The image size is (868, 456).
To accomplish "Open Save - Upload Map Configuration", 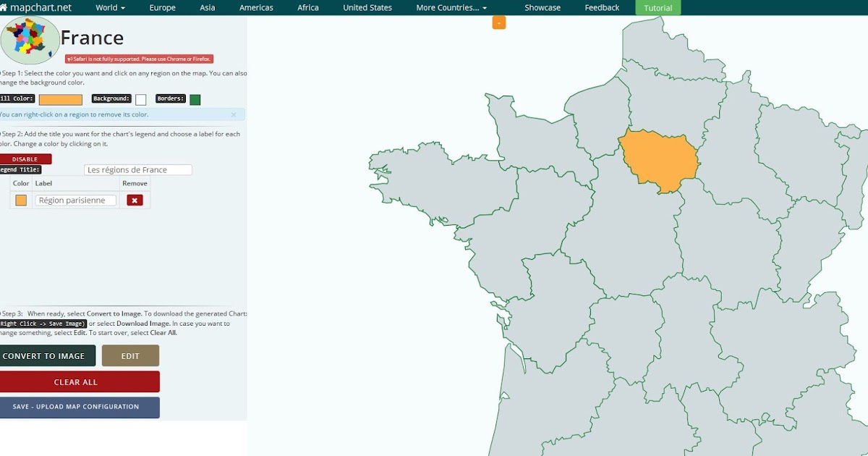I will pyautogui.click(x=78, y=407).
